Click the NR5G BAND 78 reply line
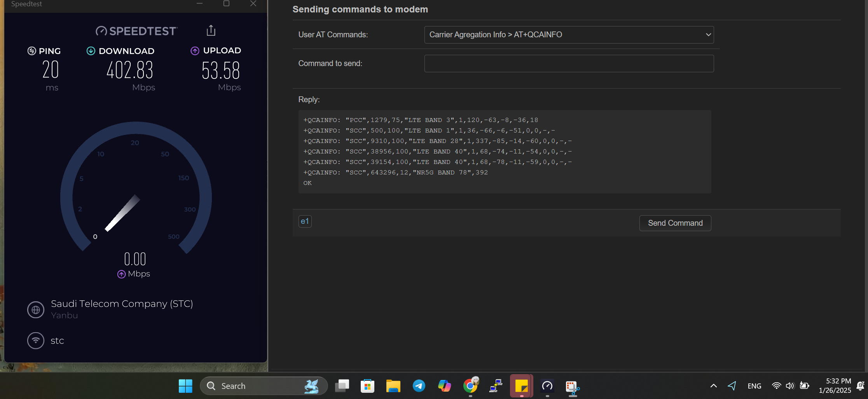This screenshot has width=868, height=399. click(396, 172)
